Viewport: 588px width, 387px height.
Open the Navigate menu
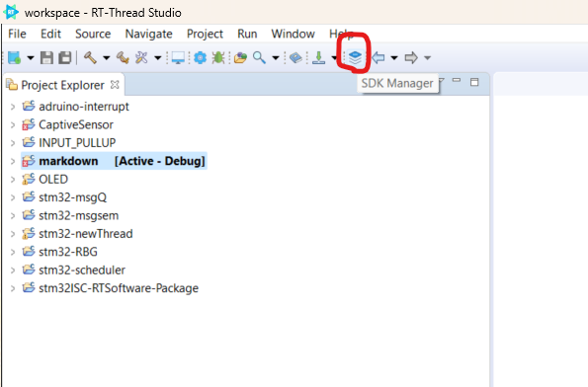(148, 35)
